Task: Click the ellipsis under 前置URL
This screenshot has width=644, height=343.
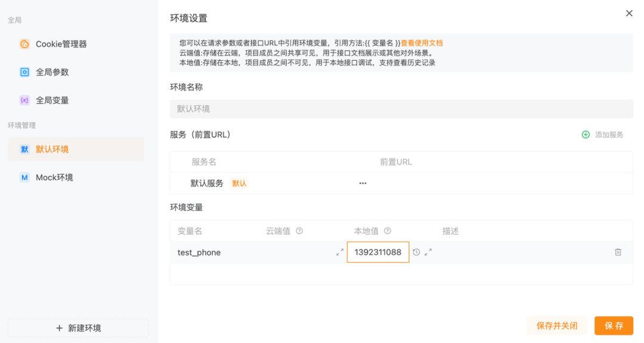Action: 363,183
